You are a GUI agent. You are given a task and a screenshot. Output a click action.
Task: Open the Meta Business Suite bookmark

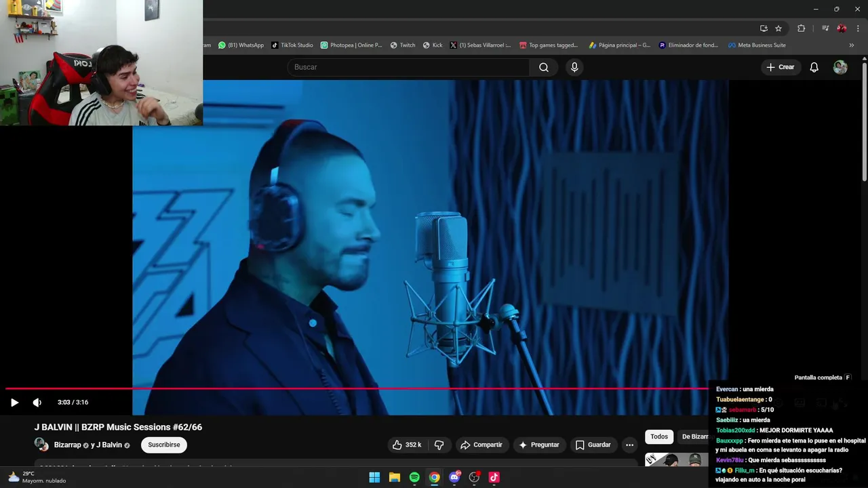tap(757, 45)
